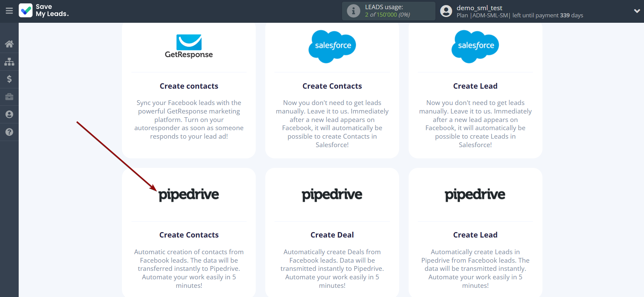Go to the Home sidebar icon
The width and height of the screenshot is (644, 297).
point(9,44)
